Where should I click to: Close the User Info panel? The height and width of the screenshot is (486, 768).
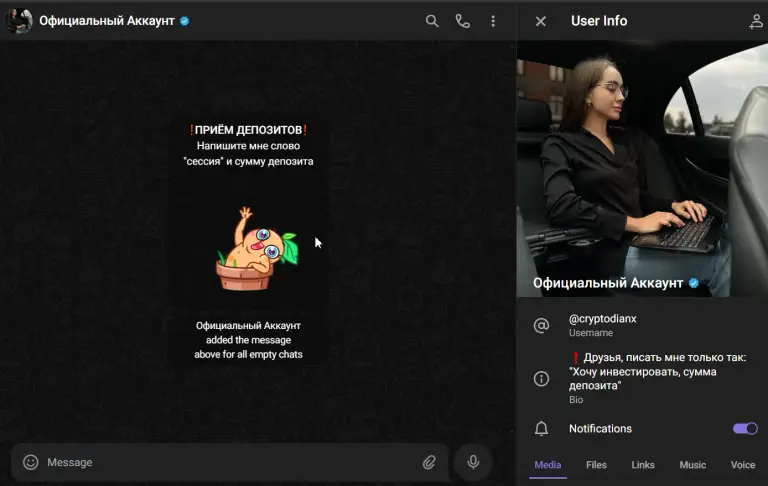coord(541,21)
